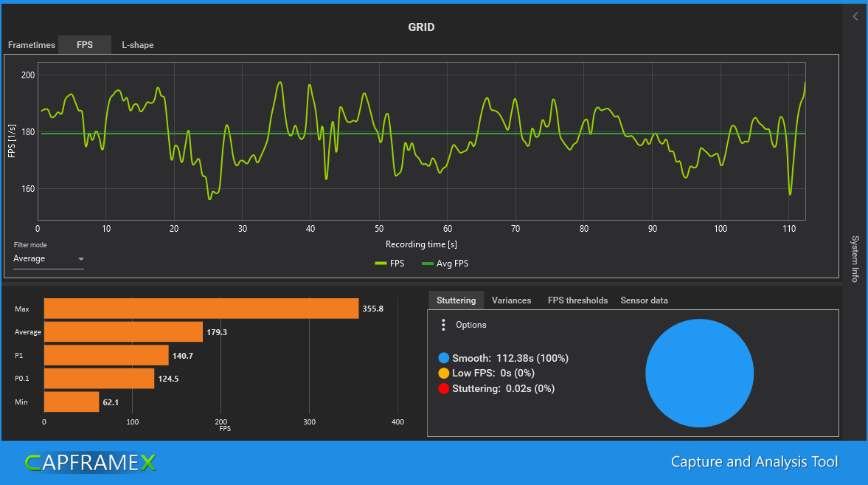Click the blue stuttering pie chart
The height and width of the screenshot is (485, 868).
(700, 373)
